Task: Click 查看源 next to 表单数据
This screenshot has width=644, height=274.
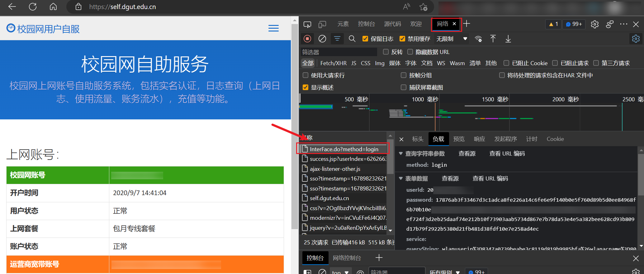Action: pos(450,178)
